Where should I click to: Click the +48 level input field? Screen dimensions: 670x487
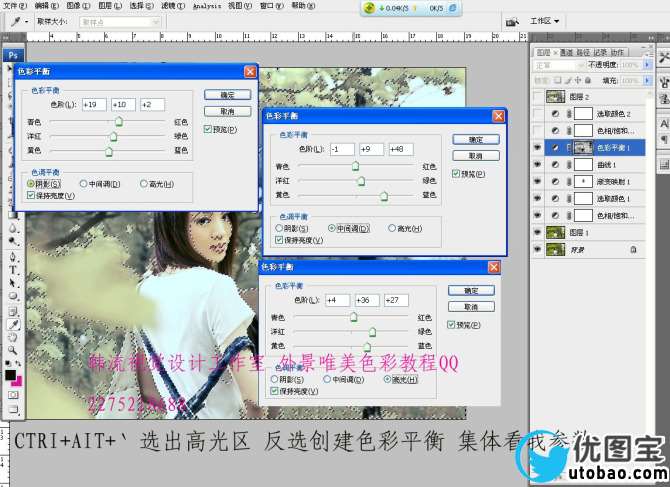(401, 149)
